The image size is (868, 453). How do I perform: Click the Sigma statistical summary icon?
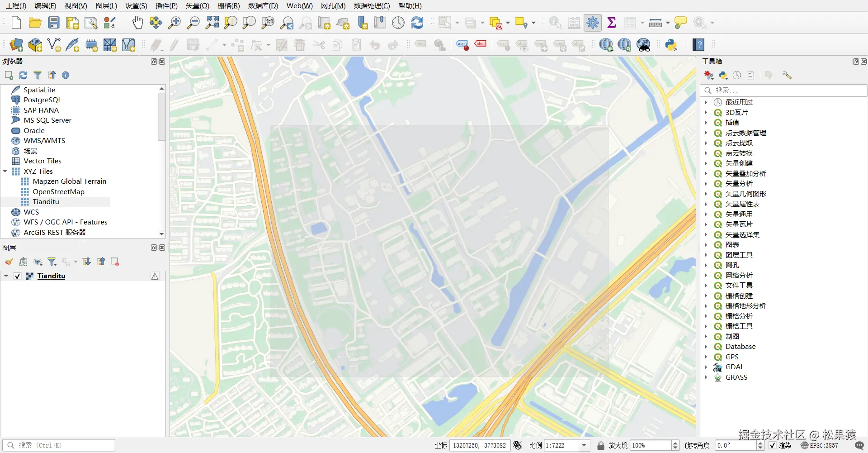point(612,23)
